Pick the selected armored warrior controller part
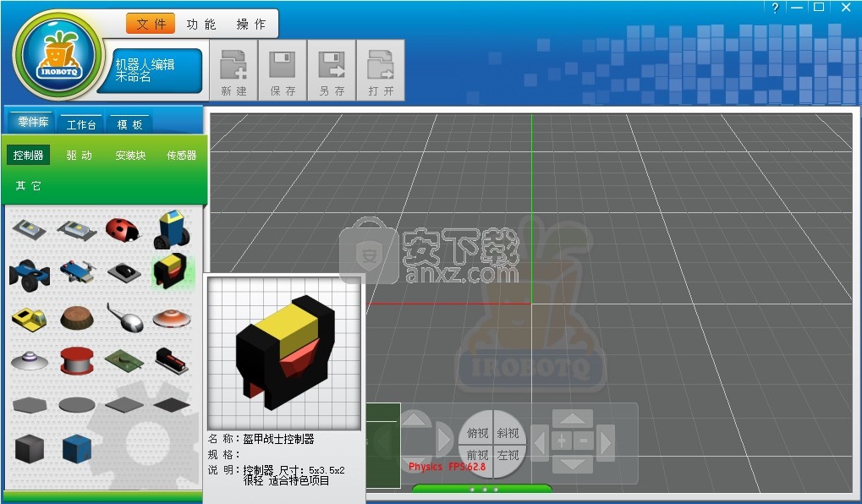 coord(172,271)
